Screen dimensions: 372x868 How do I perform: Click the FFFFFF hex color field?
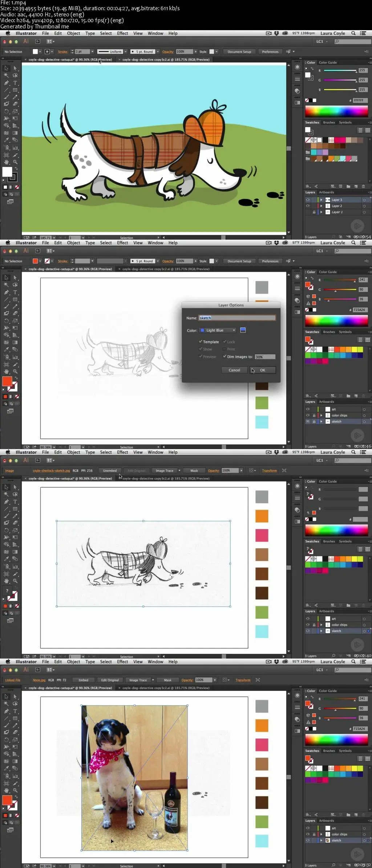tap(360, 100)
